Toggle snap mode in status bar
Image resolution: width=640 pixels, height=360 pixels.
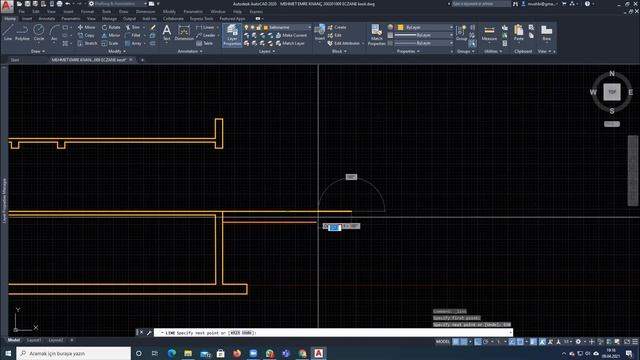coord(464,342)
